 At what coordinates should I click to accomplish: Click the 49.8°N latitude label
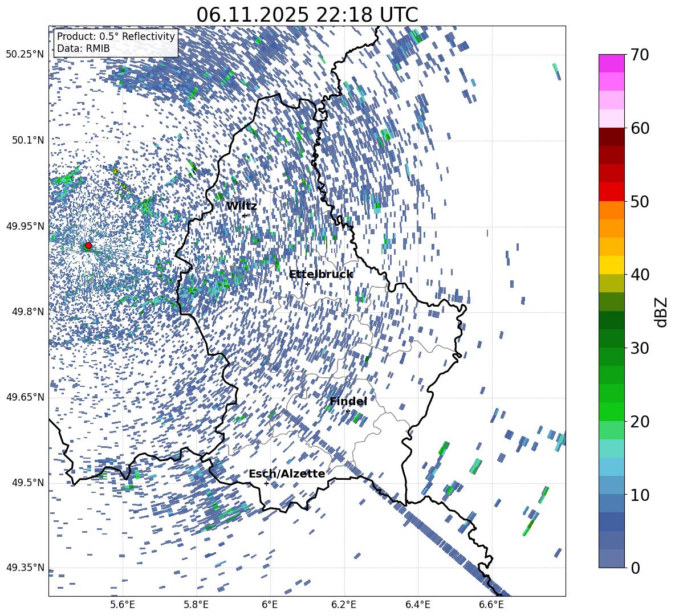[x=29, y=312]
